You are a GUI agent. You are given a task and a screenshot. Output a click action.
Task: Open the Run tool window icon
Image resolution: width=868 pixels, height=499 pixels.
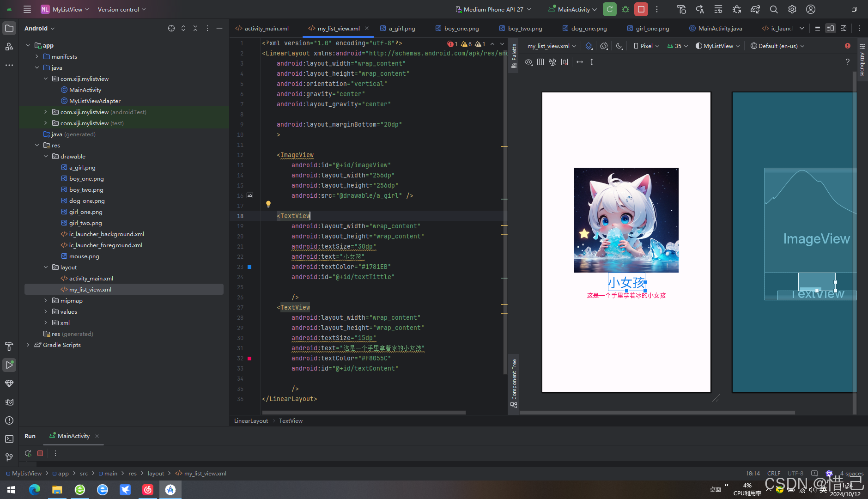9,365
